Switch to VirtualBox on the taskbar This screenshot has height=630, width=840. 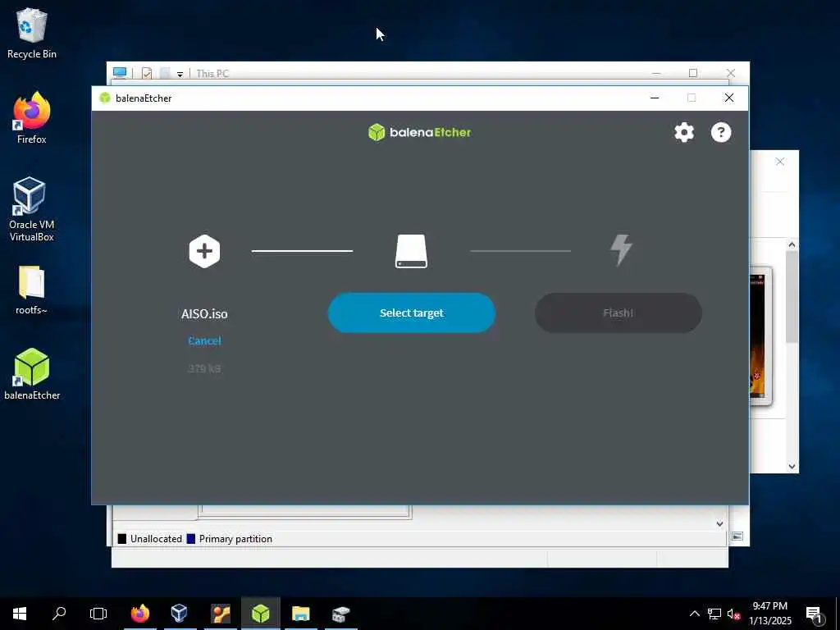tap(180, 614)
